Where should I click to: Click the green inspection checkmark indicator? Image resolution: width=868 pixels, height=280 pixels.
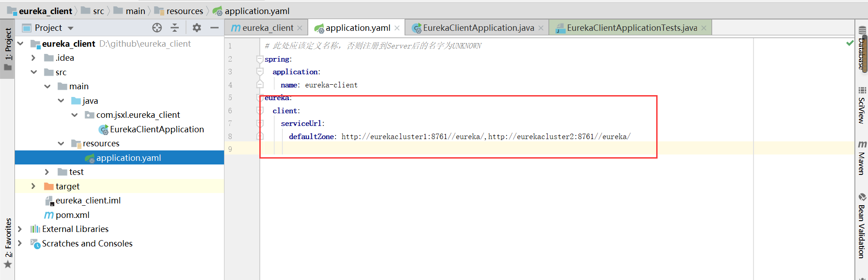(x=850, y=43)
